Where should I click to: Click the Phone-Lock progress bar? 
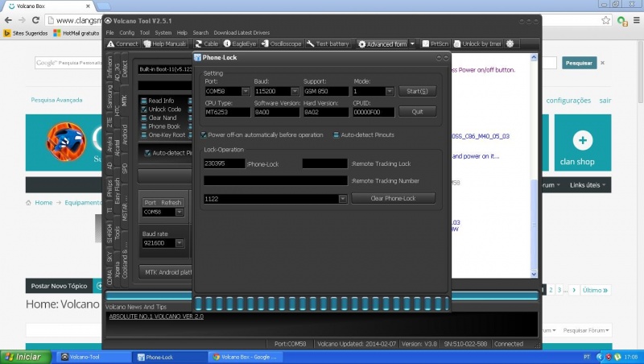[321, 303]
